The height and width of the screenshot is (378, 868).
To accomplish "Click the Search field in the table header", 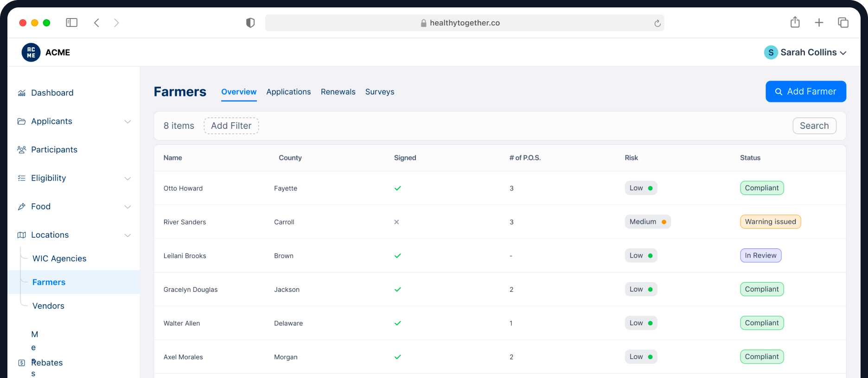I will [x=814, y=126].
